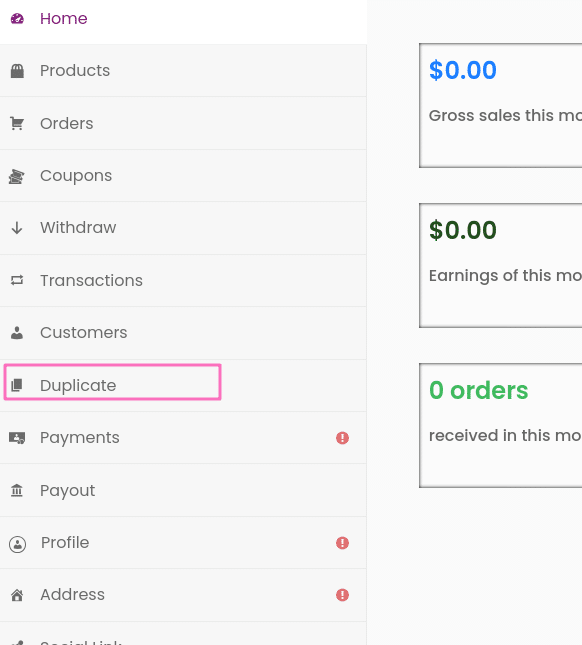The height and width of the screenshot is (645, 582).
Task: Click the Withdraw down-arrow icon
Action: click(17, 227)
